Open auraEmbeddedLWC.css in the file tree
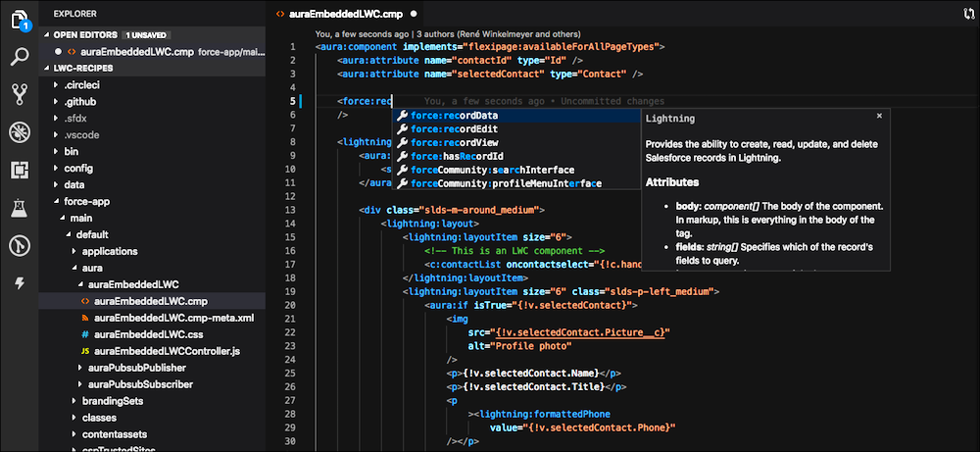Viewport: 980px width, 452px height. (x=147, y=334)
